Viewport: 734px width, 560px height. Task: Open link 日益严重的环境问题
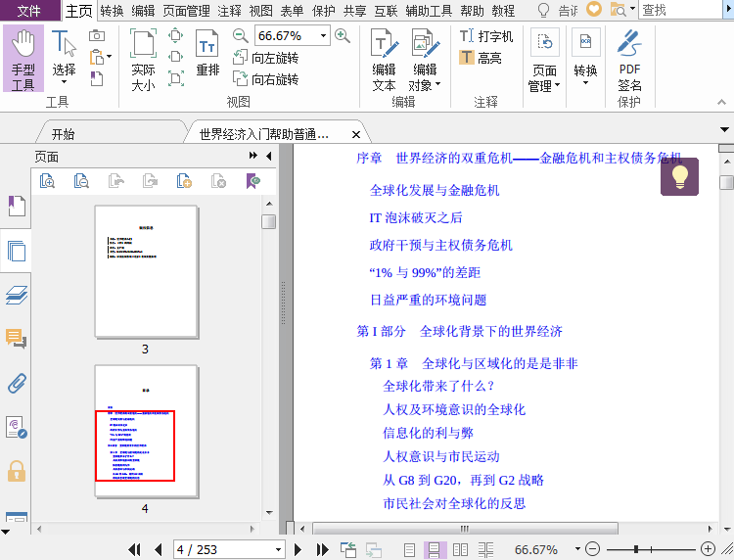[x=429, y=300]
